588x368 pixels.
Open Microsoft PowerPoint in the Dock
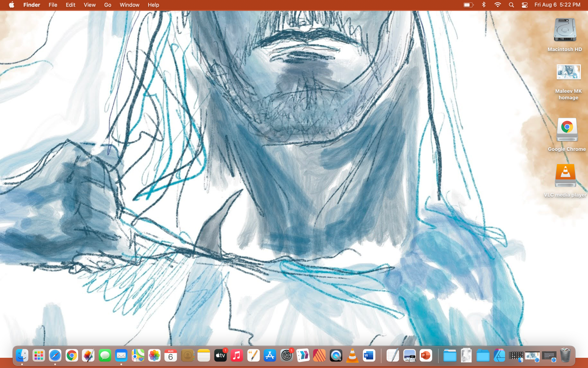click(426, 355)
